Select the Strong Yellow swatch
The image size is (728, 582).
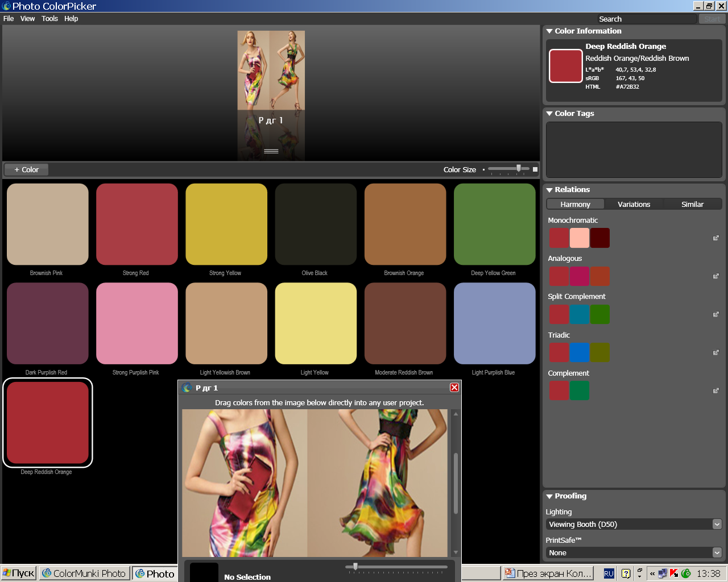point(226,224)
